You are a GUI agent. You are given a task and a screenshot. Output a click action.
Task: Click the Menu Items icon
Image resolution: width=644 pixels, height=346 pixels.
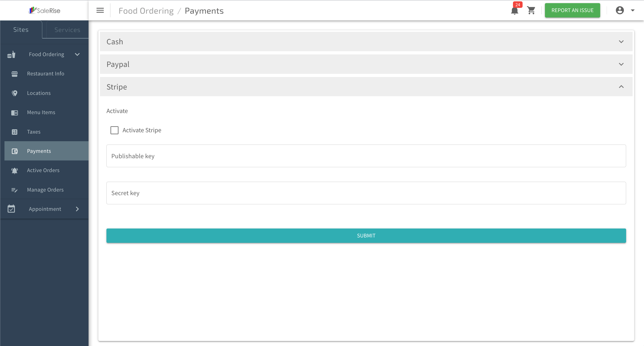point(15,113)
